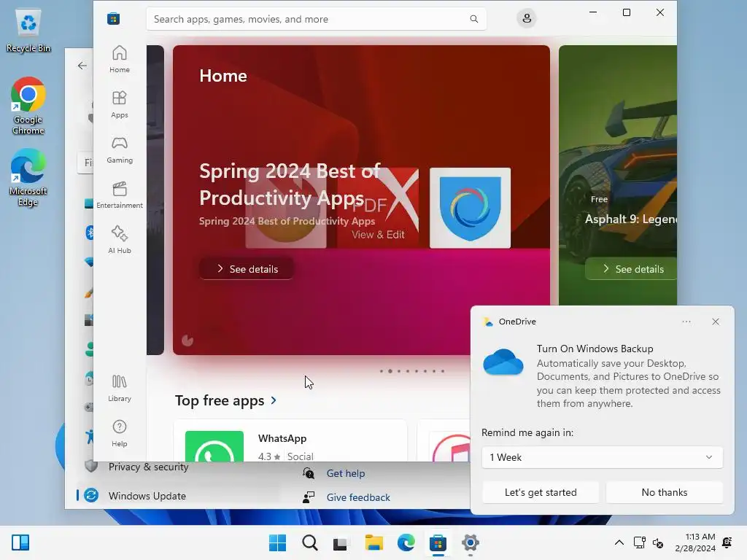Expand Top free apps with chevron
The width and height of the screenshot is (747, 560).
point(274,400)
